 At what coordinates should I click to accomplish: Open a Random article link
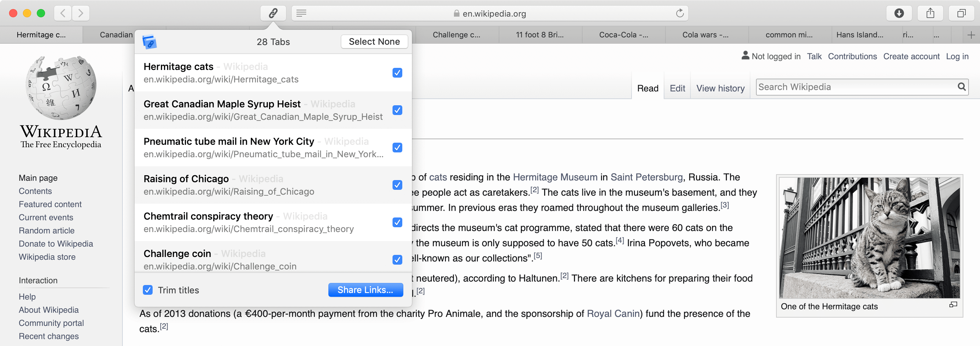point(46,231)
